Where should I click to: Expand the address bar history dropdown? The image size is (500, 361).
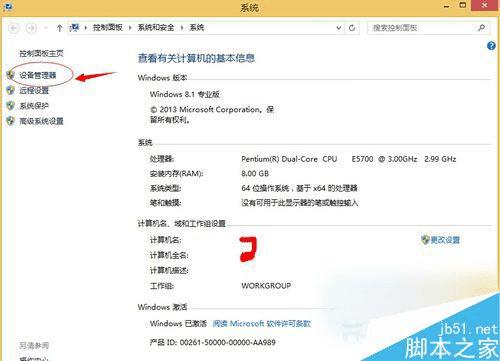pyautogui.click(x=338, y=28)
